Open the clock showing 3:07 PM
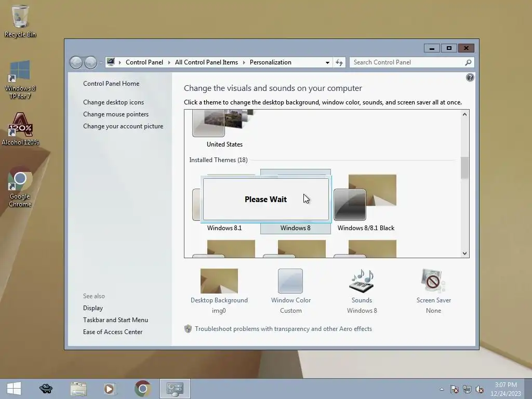The image size is (532, 399). (506, 389)
